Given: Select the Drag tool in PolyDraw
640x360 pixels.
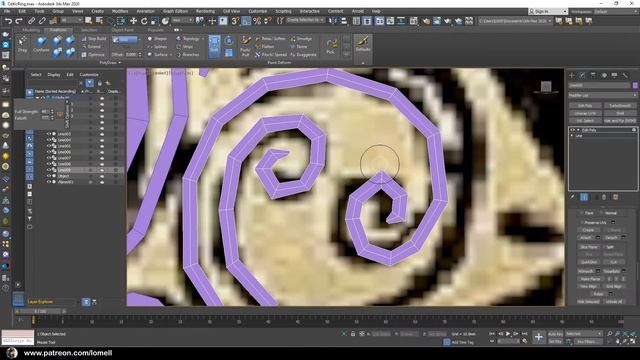Looking at the screenshot, I should [22, 44].
